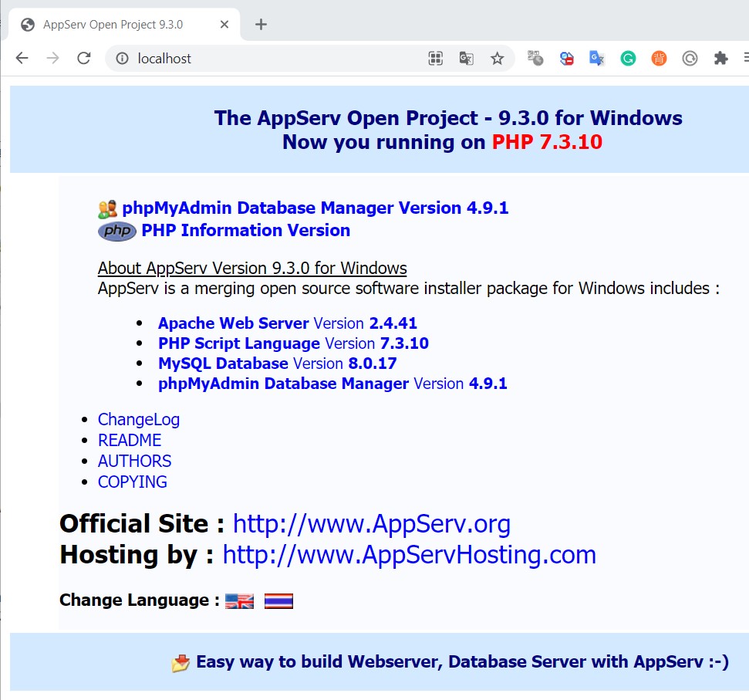Open the Google Translate extension icon
Image resolution: width=749 pixels, height=700 pixels.
point(596,59)
